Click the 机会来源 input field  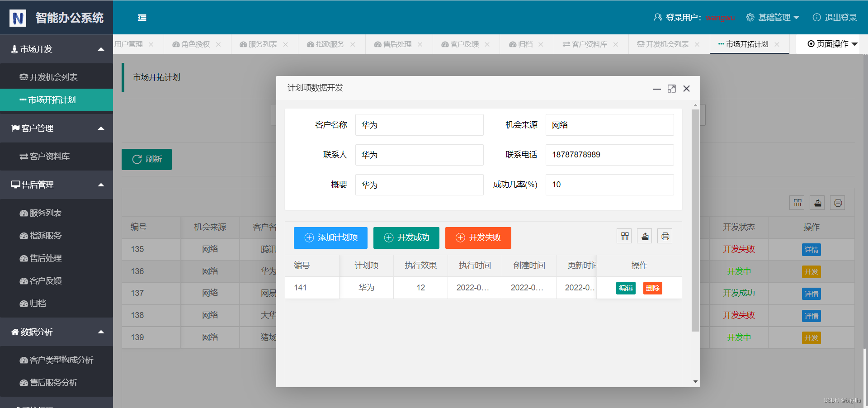tap(610, 125)
